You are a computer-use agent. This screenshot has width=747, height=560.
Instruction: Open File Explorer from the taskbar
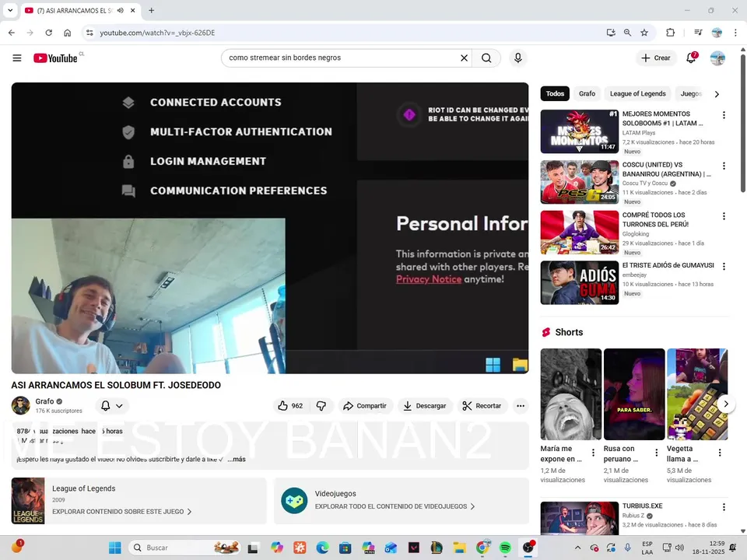(x=459, y=548)
